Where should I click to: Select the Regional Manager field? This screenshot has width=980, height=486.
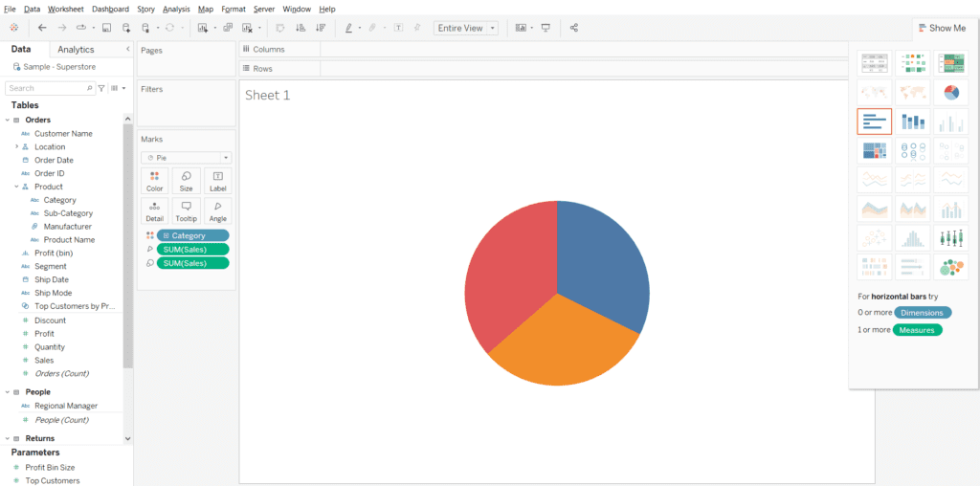[66, 406]
